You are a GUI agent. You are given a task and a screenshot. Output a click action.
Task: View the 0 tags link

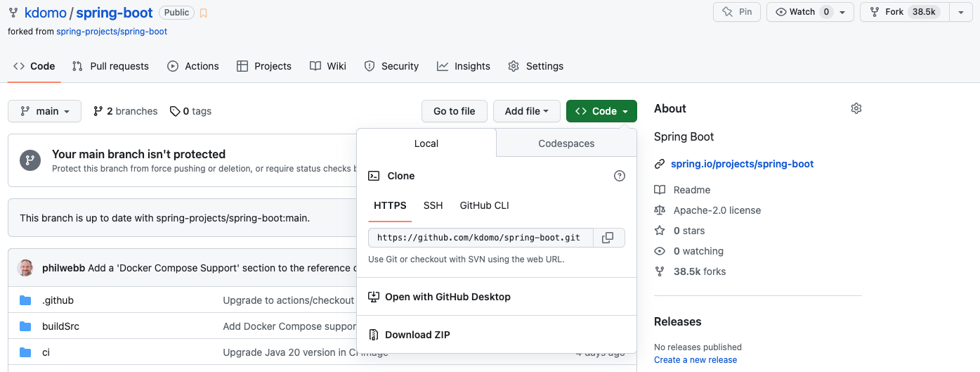pos(190,111)
